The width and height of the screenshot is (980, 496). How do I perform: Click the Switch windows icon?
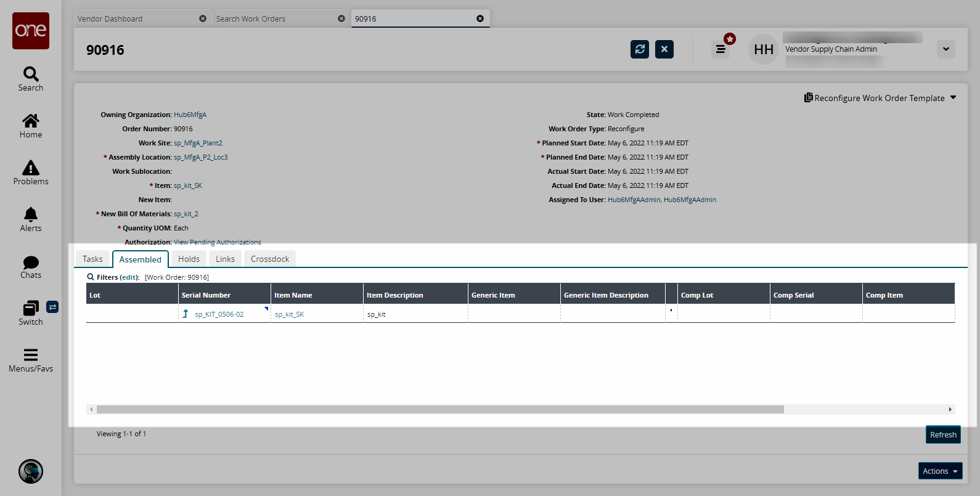click(x=31, y=308)
